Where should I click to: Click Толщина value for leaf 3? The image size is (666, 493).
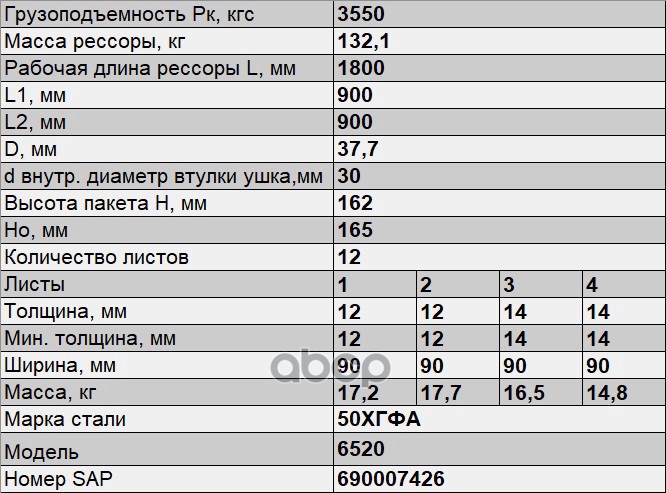coord(515,312)
